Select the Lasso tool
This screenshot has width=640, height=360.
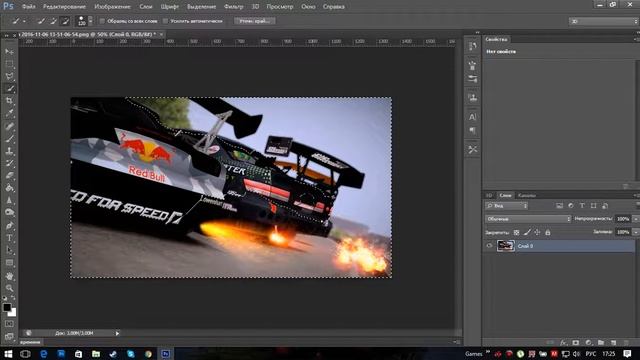(x=9, y=76)
